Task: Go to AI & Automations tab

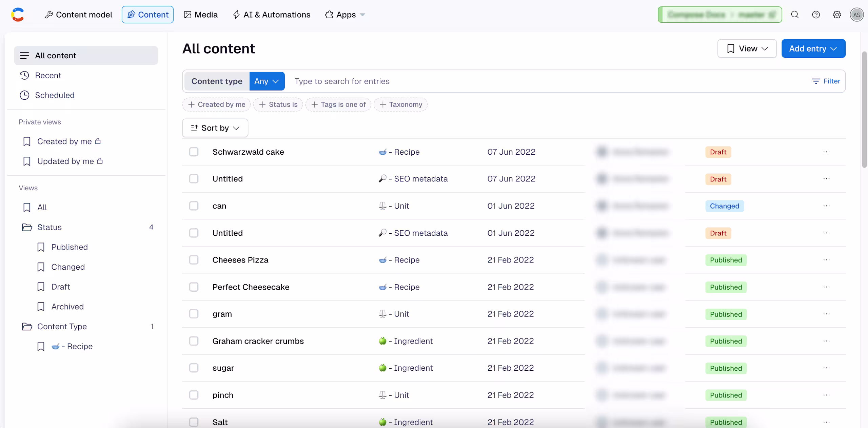Action: tap(272, 15)
